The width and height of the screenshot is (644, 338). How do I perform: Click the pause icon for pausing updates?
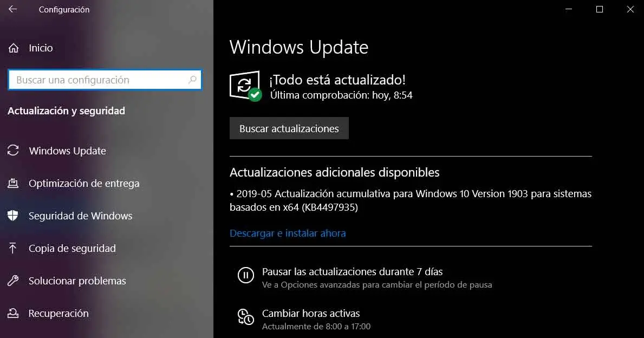click(245, 275)
